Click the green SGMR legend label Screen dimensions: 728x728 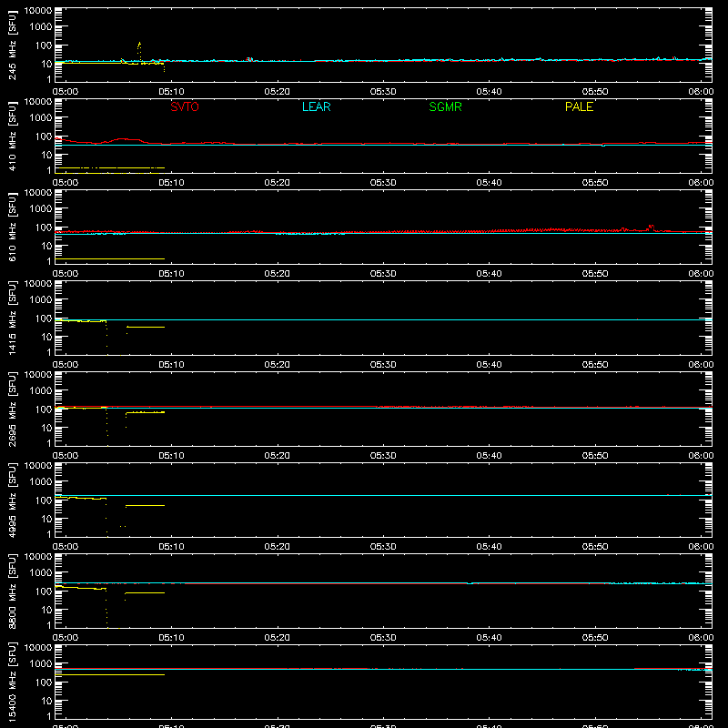[x=445, y=106]
